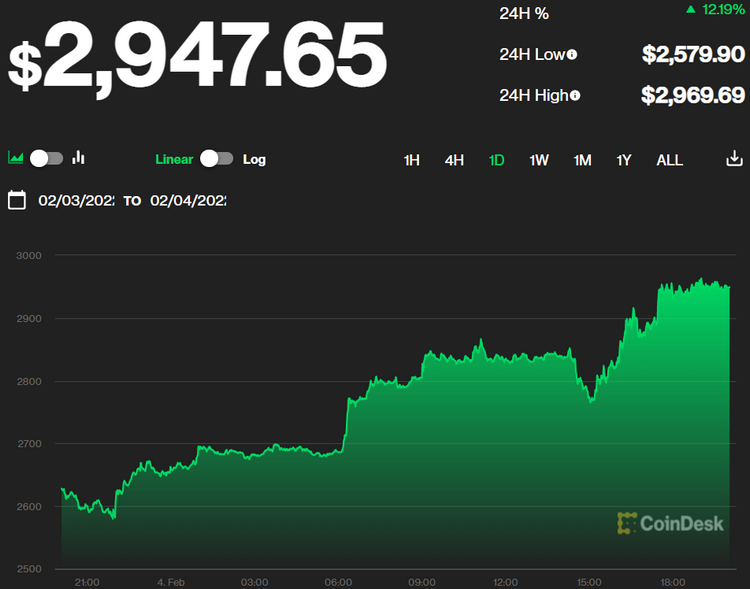Select the 1Y time range
This screenshot has width=750, height=589.
coord(624,160)
